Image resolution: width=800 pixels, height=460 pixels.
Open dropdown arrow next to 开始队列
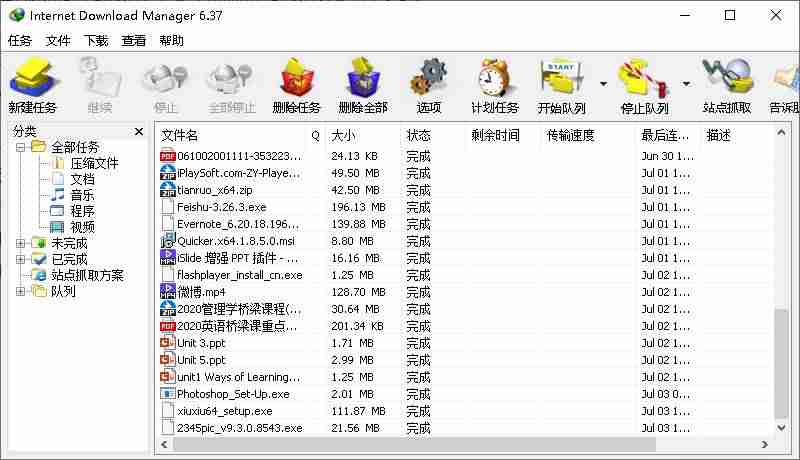[x=604, y=83]
